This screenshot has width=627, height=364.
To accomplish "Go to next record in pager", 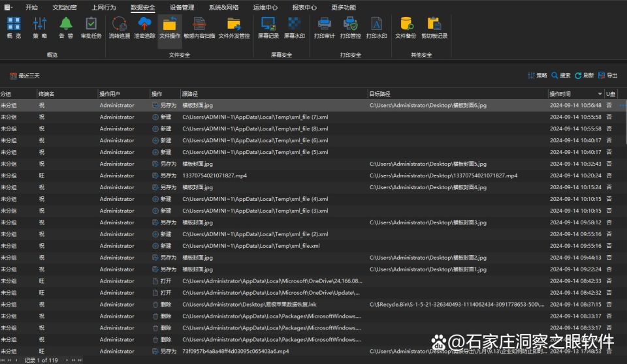I will tap(67, 360).
